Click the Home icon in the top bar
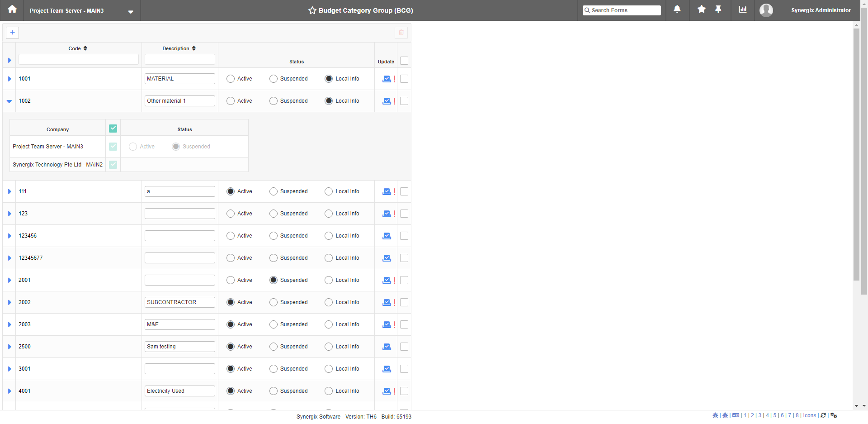Image resolution: width=868 pixels, height=424 pixels. (x=12, y=10)
